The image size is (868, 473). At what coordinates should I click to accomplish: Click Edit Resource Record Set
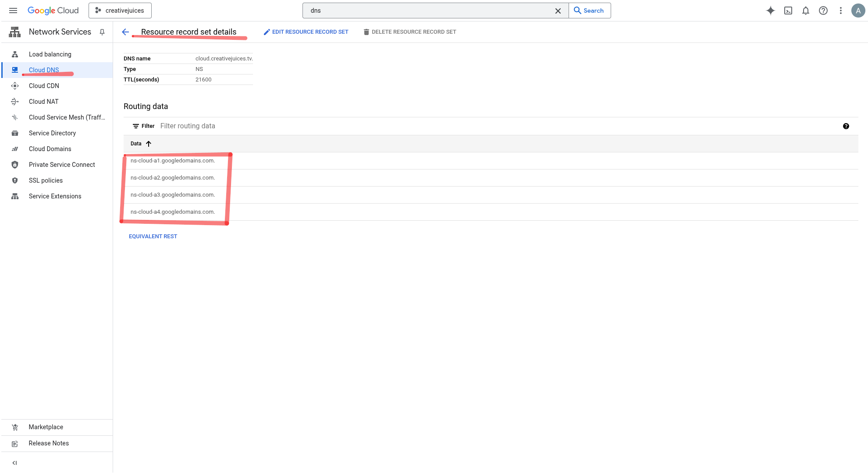(x=306, y=32)
